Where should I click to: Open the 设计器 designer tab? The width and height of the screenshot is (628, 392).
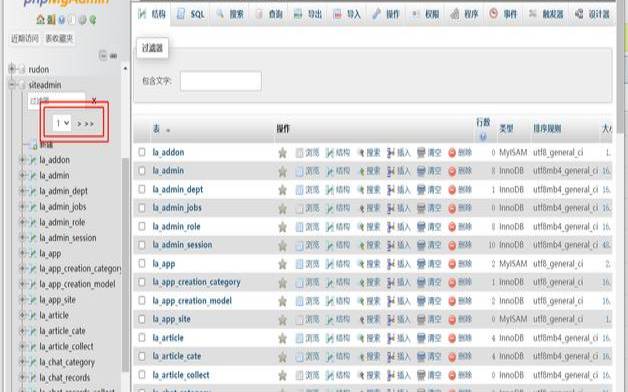[x=592, y=14]
